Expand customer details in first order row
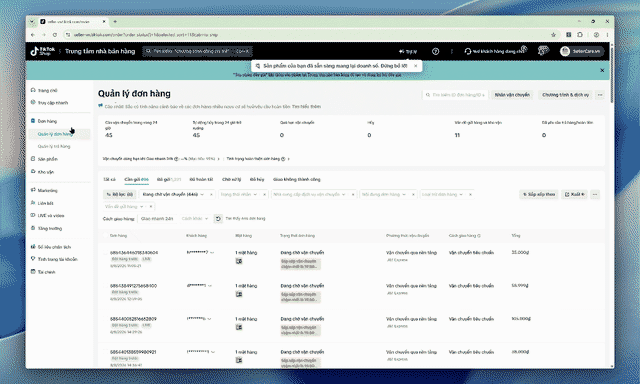The height and width of the screenshot is (384, 640). pyautogui.click(x=212, y=253)
